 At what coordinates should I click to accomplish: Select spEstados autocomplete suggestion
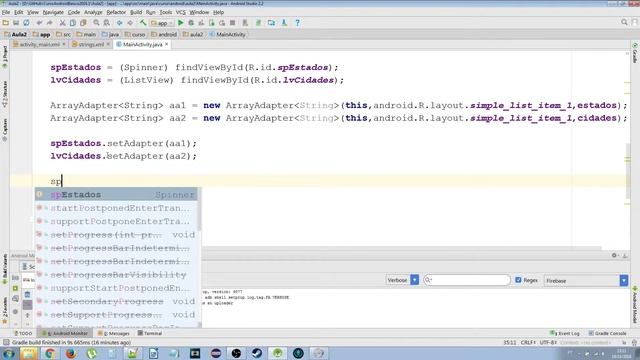click(x=116, y=195)
